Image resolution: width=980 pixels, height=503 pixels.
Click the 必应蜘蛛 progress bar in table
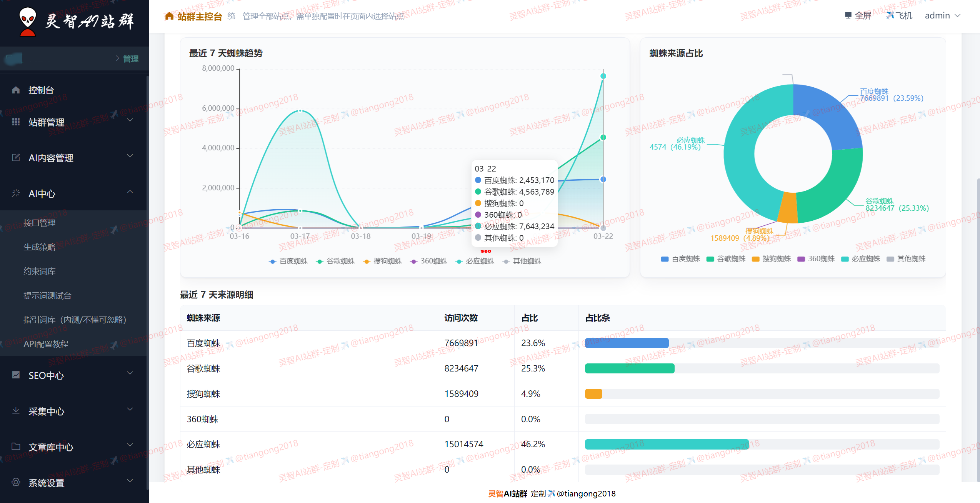(667, 444)
